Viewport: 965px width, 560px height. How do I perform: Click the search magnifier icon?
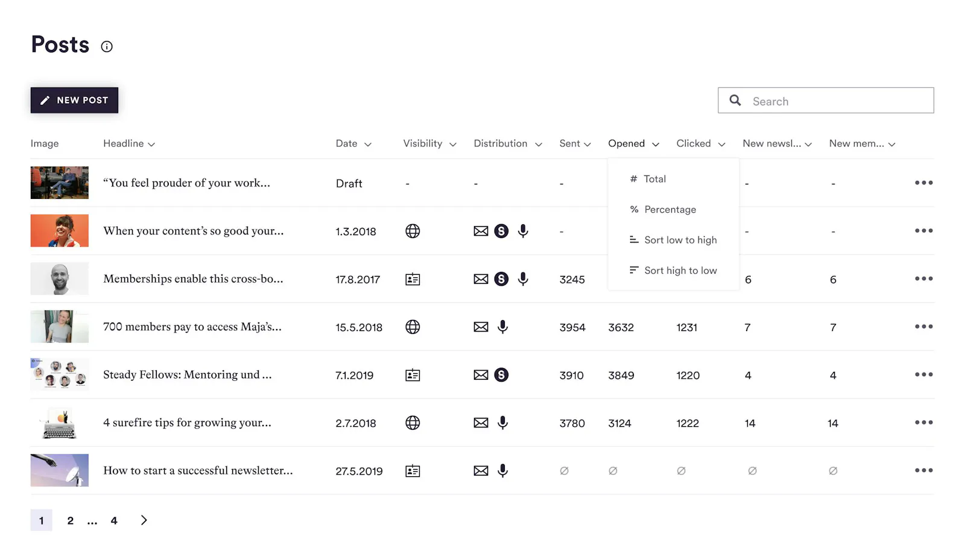point(735,100)
